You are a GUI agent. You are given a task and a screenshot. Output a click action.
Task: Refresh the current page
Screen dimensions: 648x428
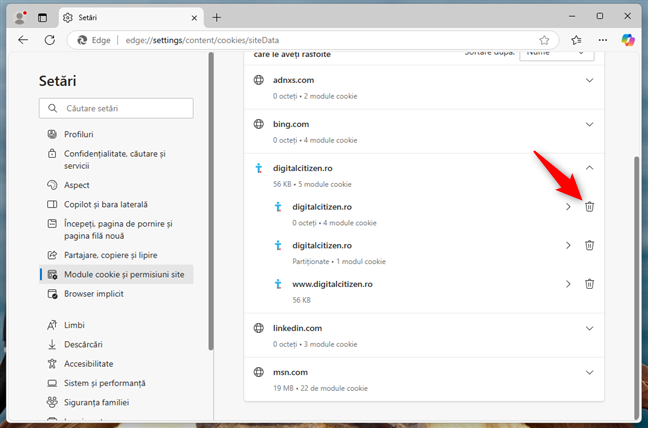pos(50,40)
